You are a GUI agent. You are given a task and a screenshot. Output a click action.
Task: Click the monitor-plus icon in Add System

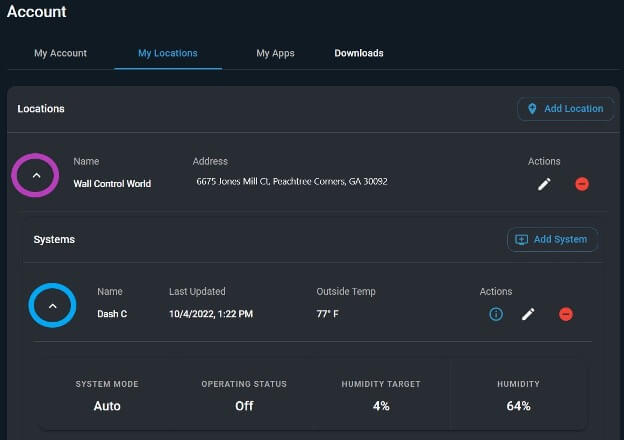521,239
